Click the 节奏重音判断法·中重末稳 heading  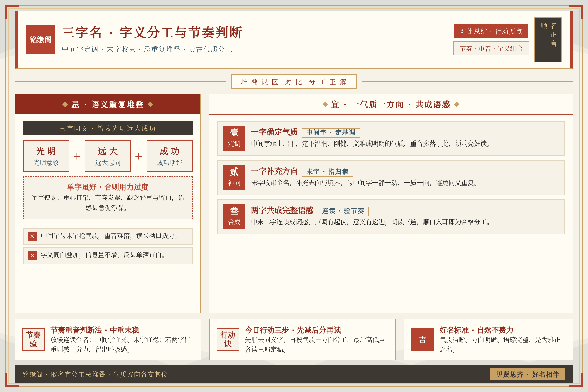(95, 330)
